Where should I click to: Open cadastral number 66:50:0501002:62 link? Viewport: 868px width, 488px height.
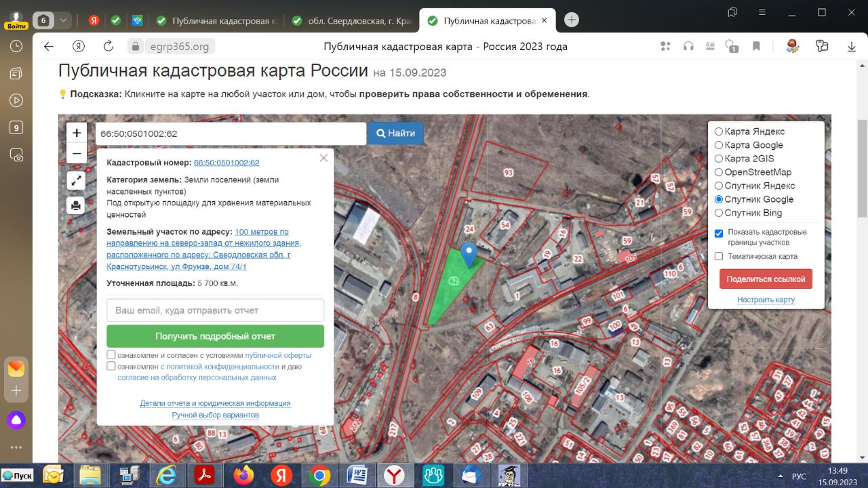[x=226, y=163]
